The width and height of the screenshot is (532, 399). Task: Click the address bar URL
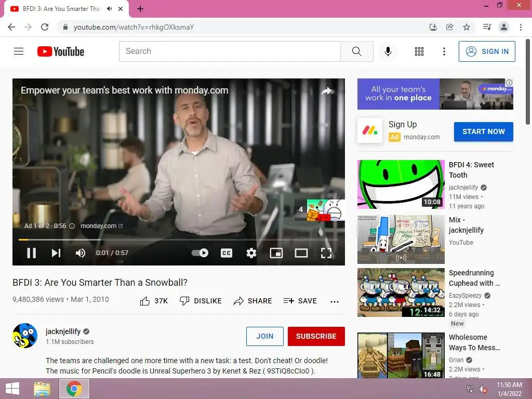pyautogui.click(x=134, y=27)
